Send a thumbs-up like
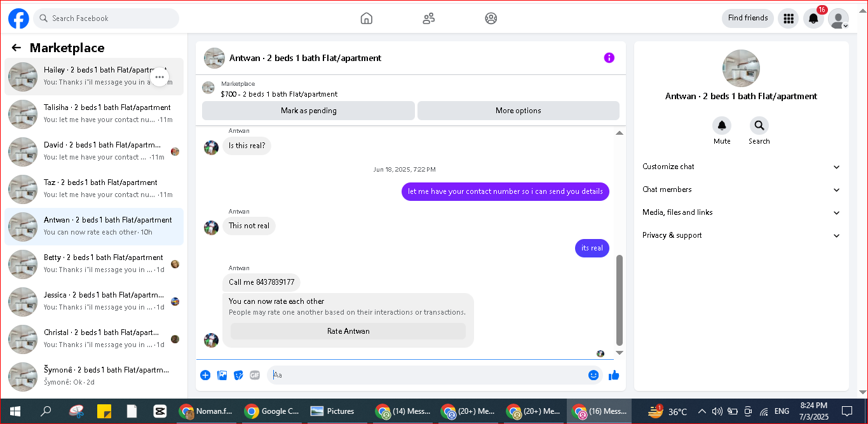Image resolution: width=868 pixels, height=424 pixels. [614, 375]
